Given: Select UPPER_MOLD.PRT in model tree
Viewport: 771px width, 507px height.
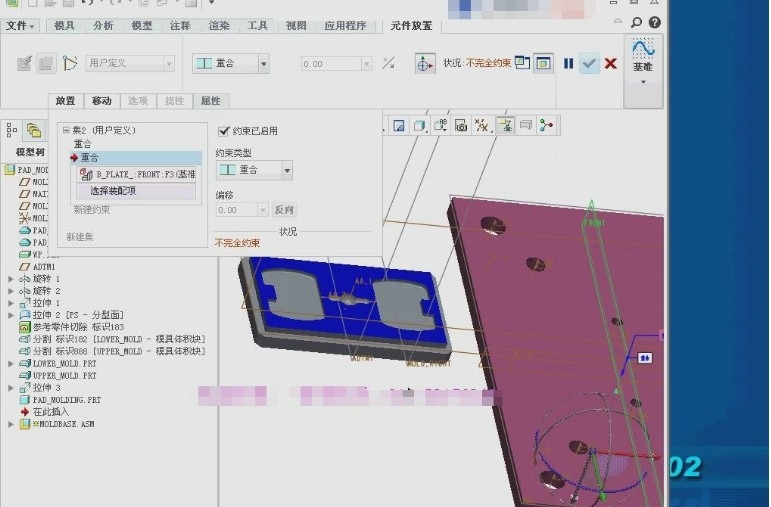Looking at the screenshot, I should [x=64, y=376].
